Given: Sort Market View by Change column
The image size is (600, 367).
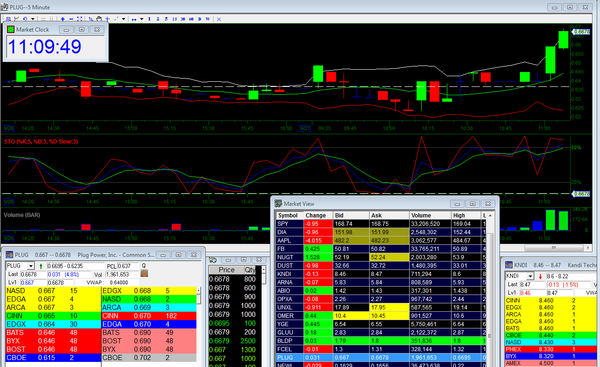Looking at the screenshot, I should click(x=318, y=215).
